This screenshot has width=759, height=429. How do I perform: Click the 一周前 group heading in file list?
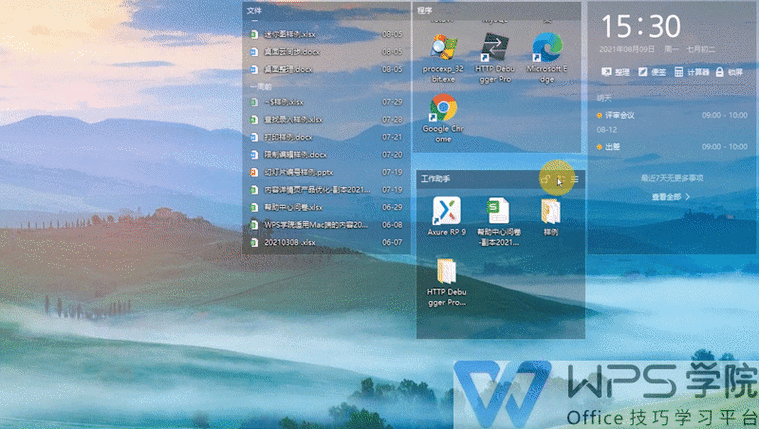(260, 87)
